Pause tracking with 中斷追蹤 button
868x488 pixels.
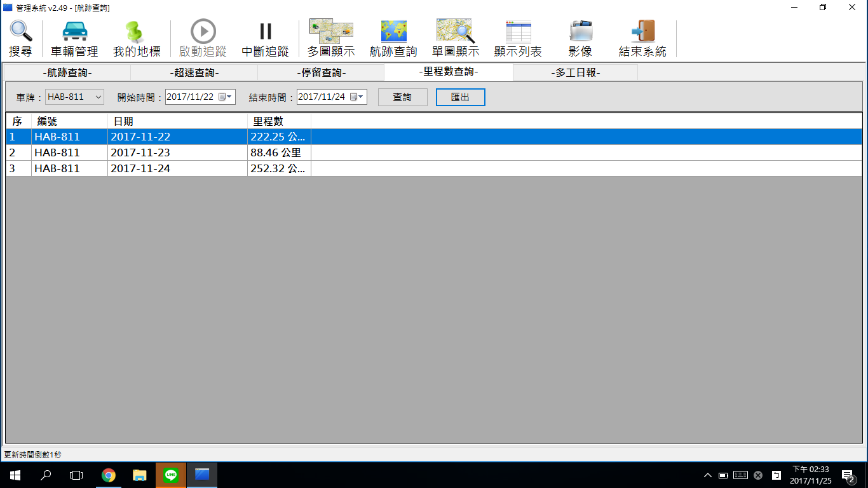(265, 38)
